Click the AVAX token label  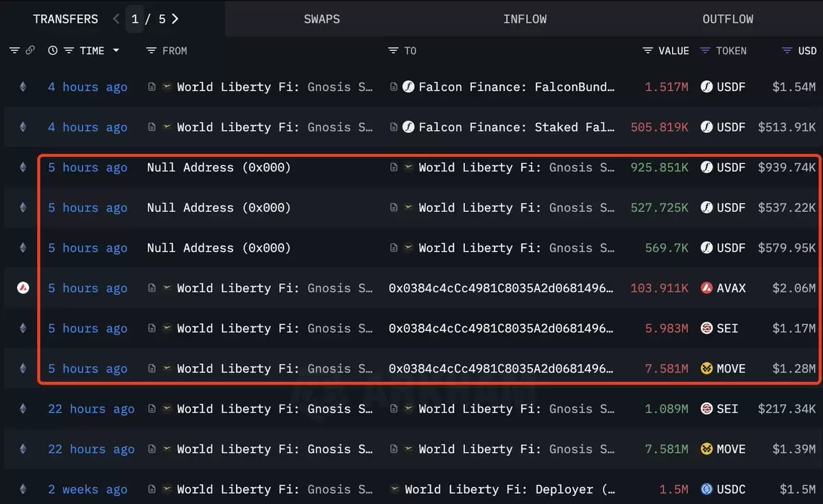point(731,289)
